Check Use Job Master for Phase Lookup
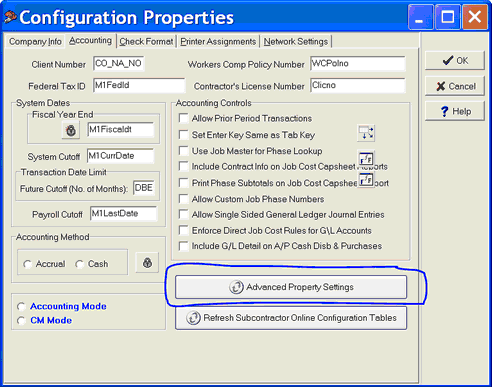Screen dimensions: 492x387 [184, 151]
